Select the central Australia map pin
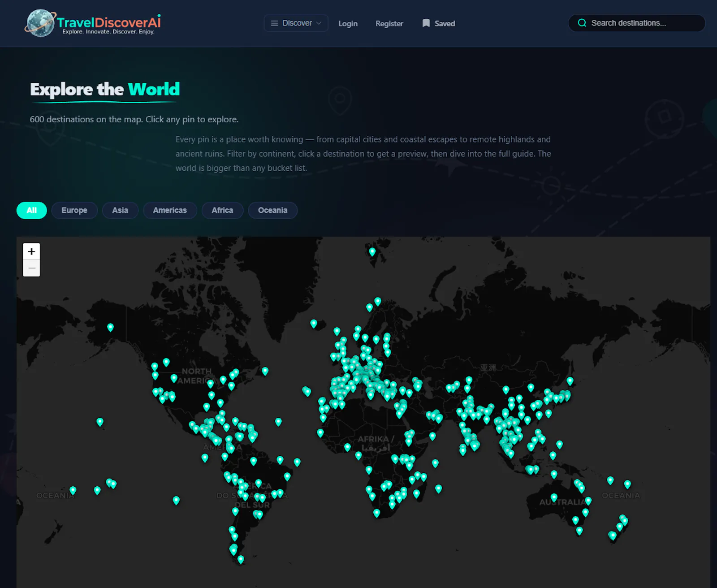This screenshot has height=588, width=717. [x=554, y=497]
